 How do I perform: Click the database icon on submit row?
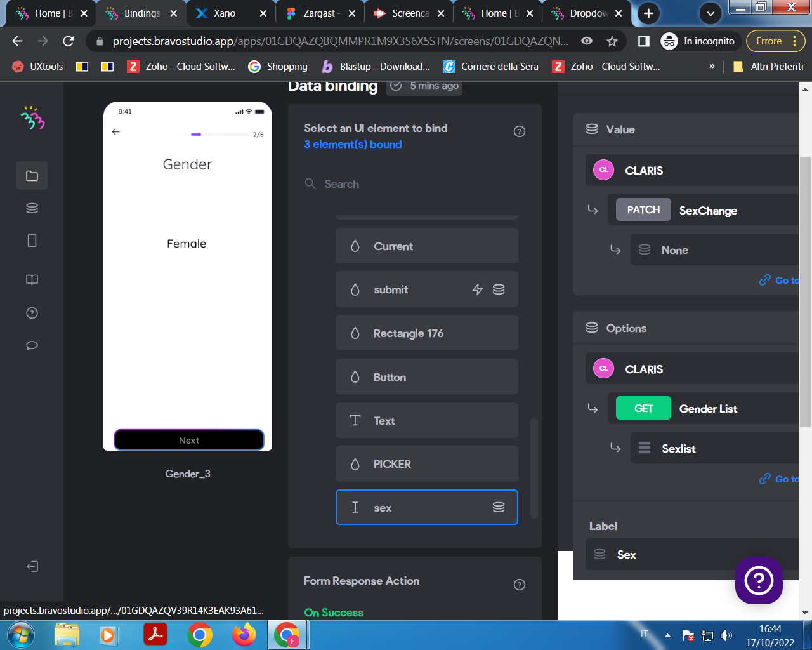coord(499,289)
